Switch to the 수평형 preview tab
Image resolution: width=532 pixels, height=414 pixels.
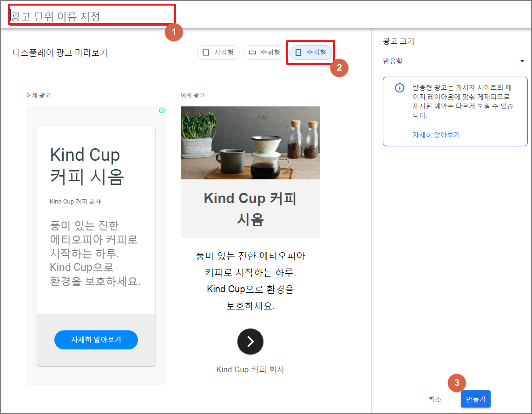coord(264,53)
